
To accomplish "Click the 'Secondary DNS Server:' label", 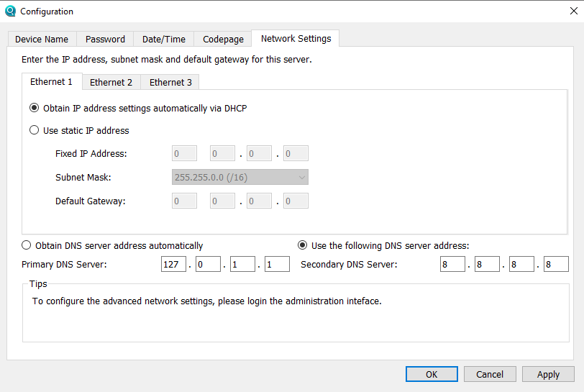I will 349,265.
